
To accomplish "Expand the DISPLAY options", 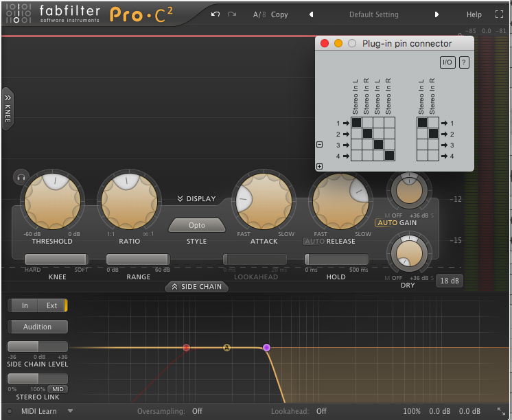I will (x=196, y=198).
